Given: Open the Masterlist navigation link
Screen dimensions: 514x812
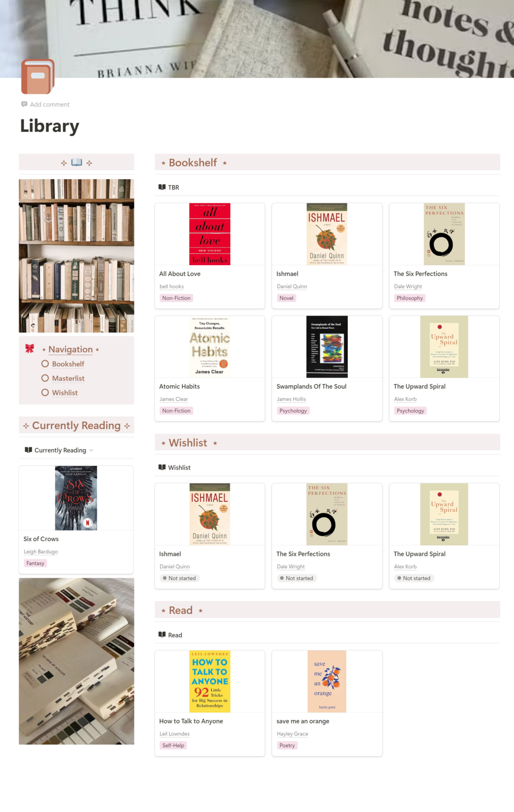Looking at the screenshot, I should [x=68, y=378].
